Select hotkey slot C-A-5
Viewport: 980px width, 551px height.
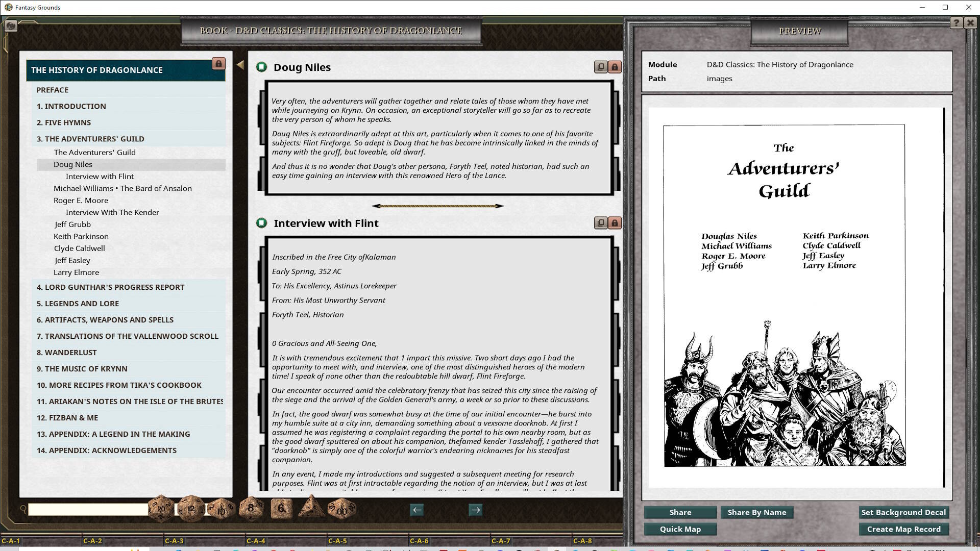(x=367, y=541)
